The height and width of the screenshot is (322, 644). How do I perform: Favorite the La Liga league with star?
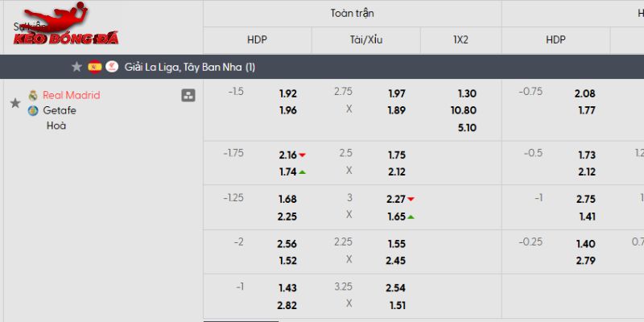click(x=76, y=67)
